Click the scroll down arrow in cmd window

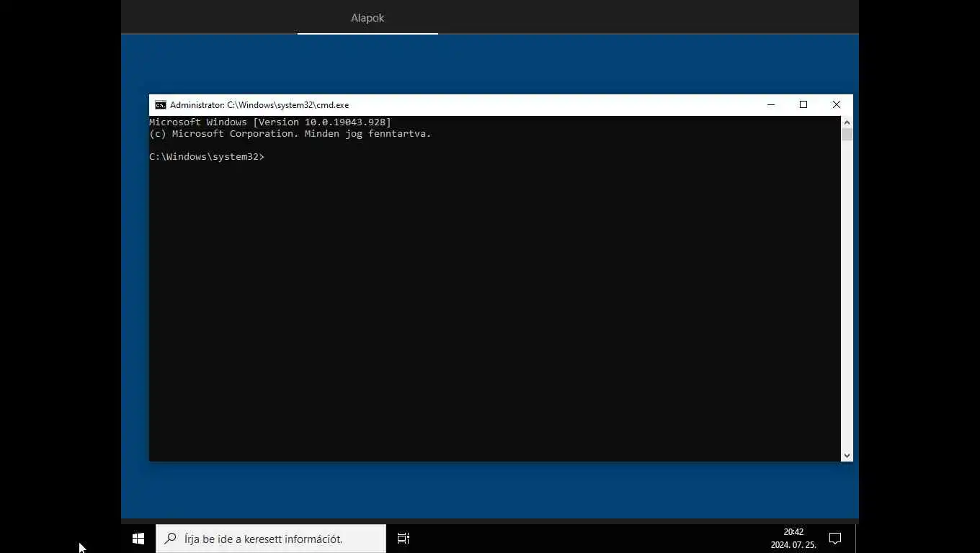(x=847, y=456)
